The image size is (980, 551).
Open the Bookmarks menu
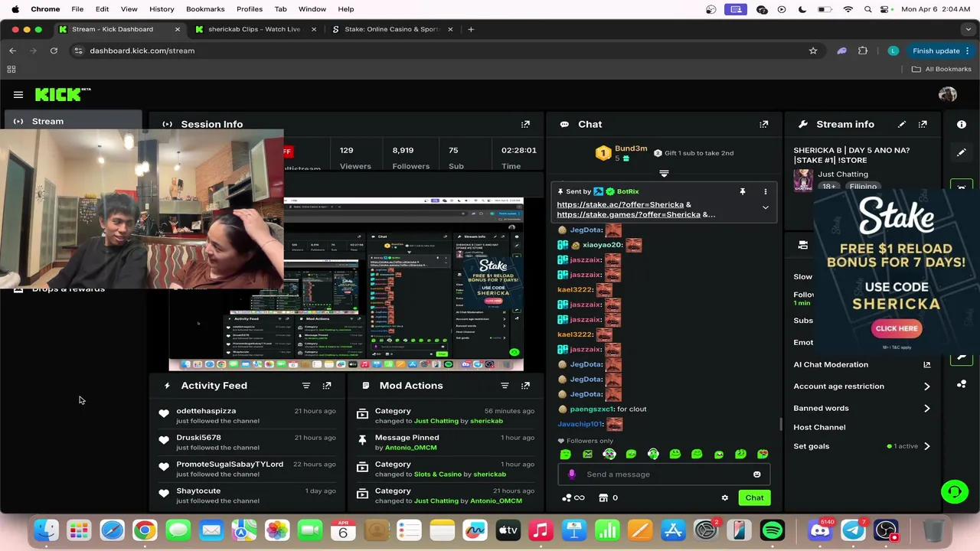coord(205,9)
